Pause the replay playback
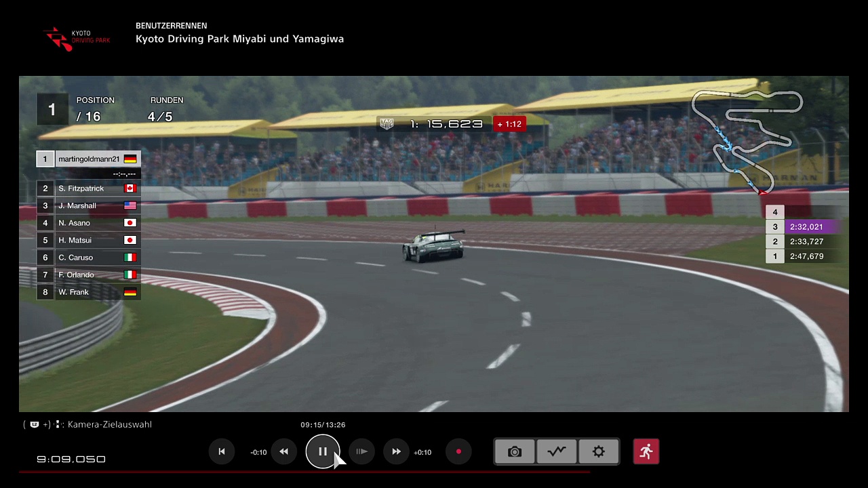868x488 pixels. tap(322, 451)
